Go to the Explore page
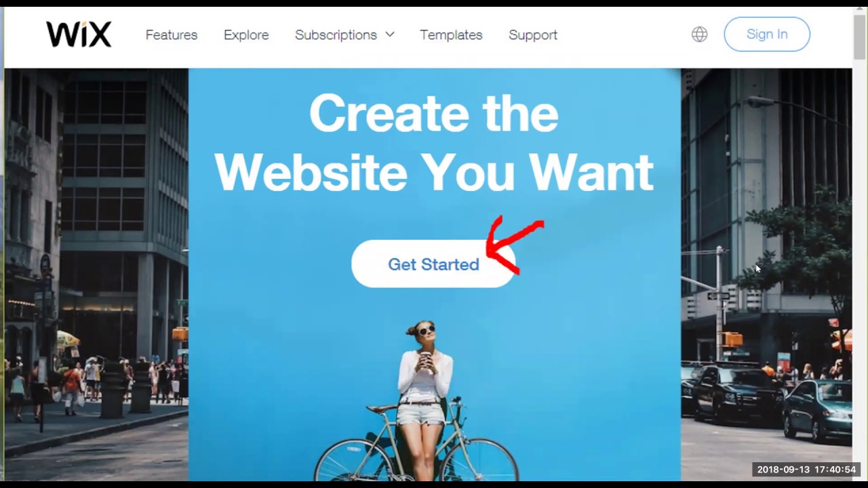Screen dimensions: 868x488 [246, 35]
